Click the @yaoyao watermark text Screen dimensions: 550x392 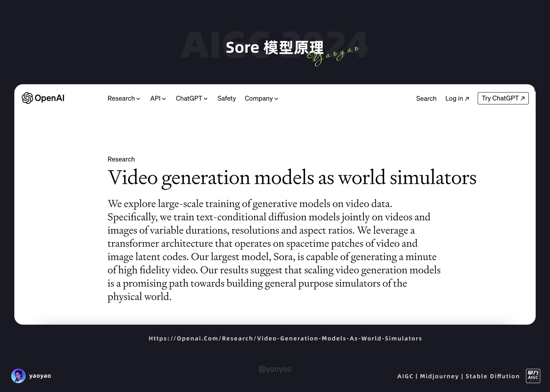coord(275,369)
